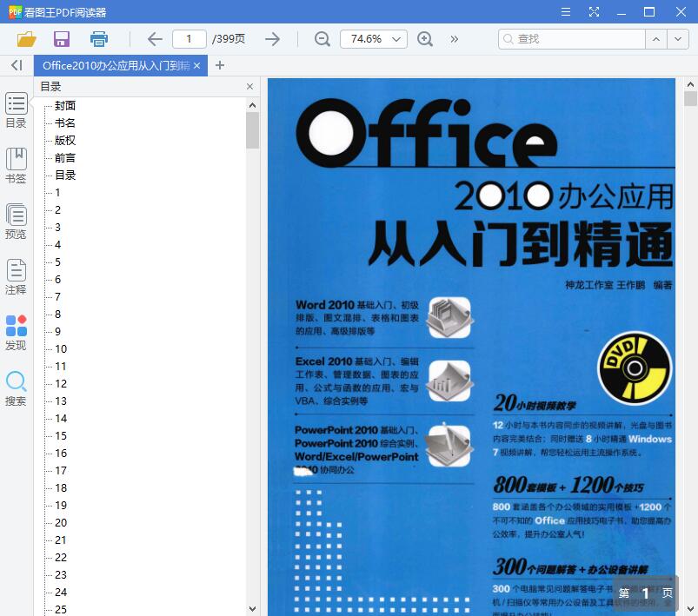Viewport: 698px width, 616px height.
Task: Jump to outline entry 10
Action: tap(61, 348)
